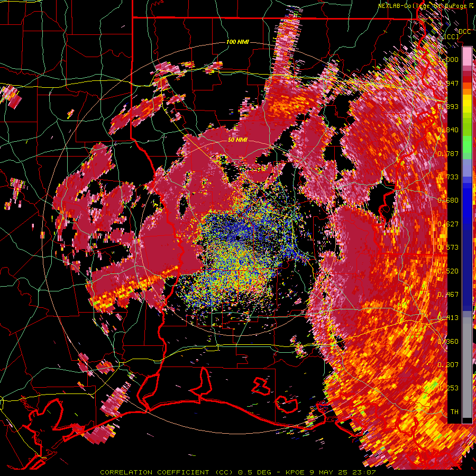Click the bright green segment of color bar
This screenshot has height=476, width=476.
click(x=467, y=144)
